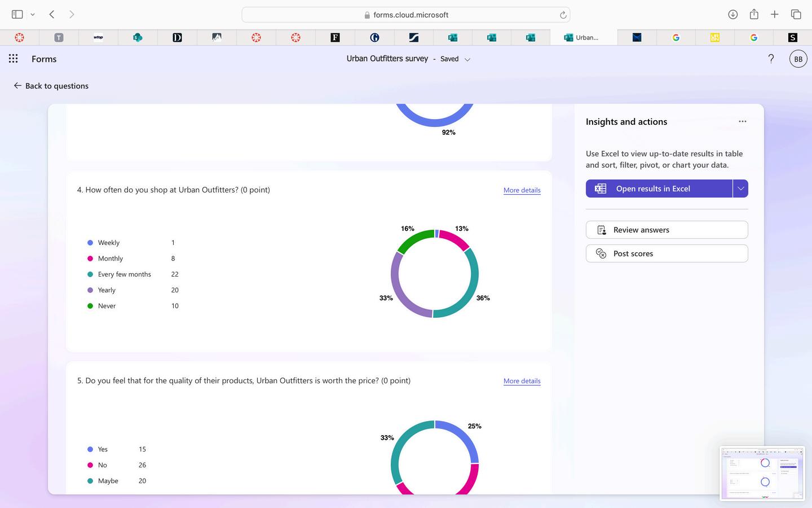Switch to the yellow icon tab

click(x=715, y=37)
